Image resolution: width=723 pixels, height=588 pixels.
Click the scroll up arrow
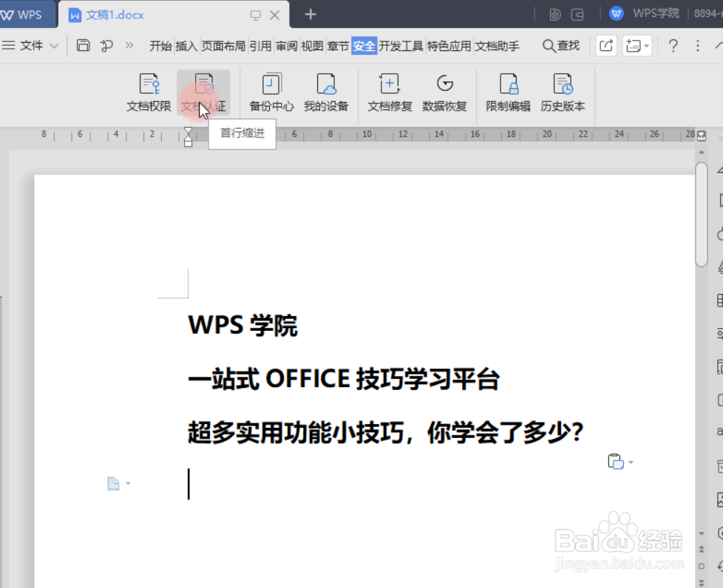click(702, 152)
